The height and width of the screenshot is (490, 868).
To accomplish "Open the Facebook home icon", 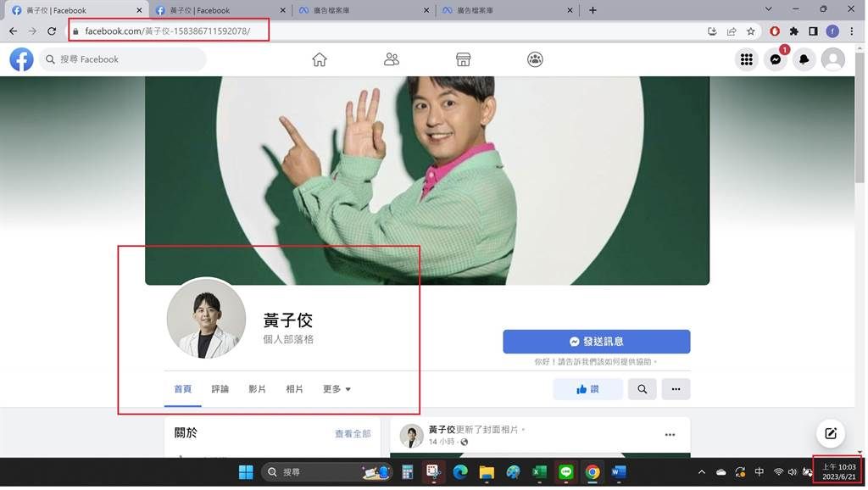I will click(x=319, y=59).
